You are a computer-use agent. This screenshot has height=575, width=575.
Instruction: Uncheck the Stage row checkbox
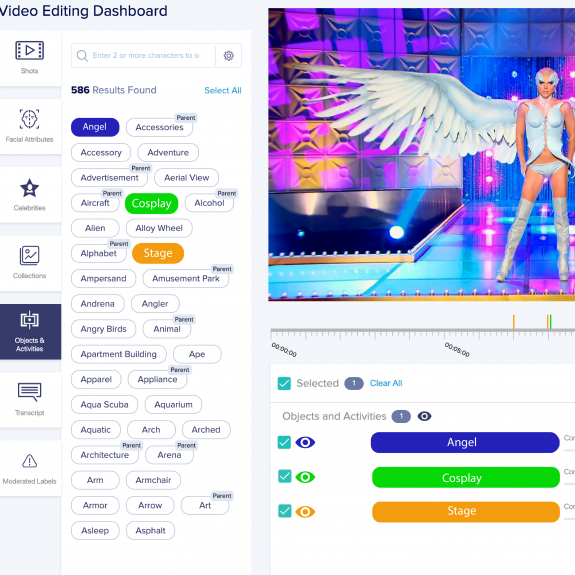pyautogui.click(x=285, y=511)
